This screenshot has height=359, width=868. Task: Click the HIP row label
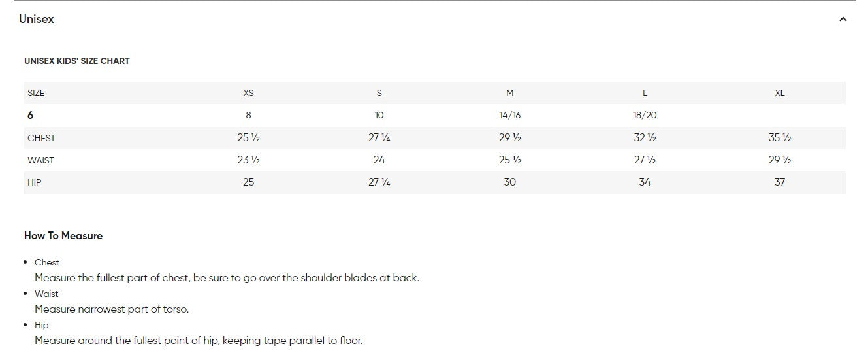[x=34, y=182]
